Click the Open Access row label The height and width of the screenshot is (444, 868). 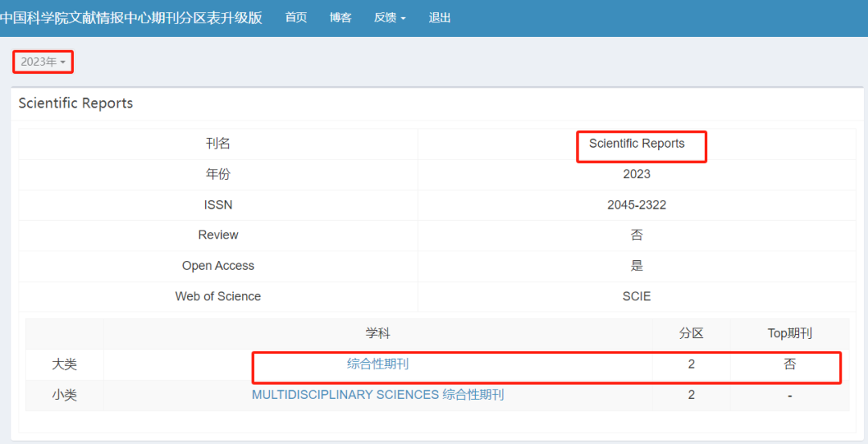click(x=218, y=266)
